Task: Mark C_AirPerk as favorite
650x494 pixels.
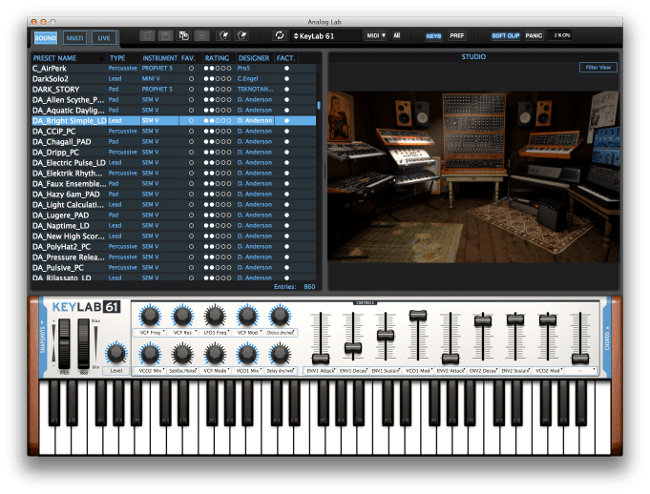Action: (x=191, y=68)
